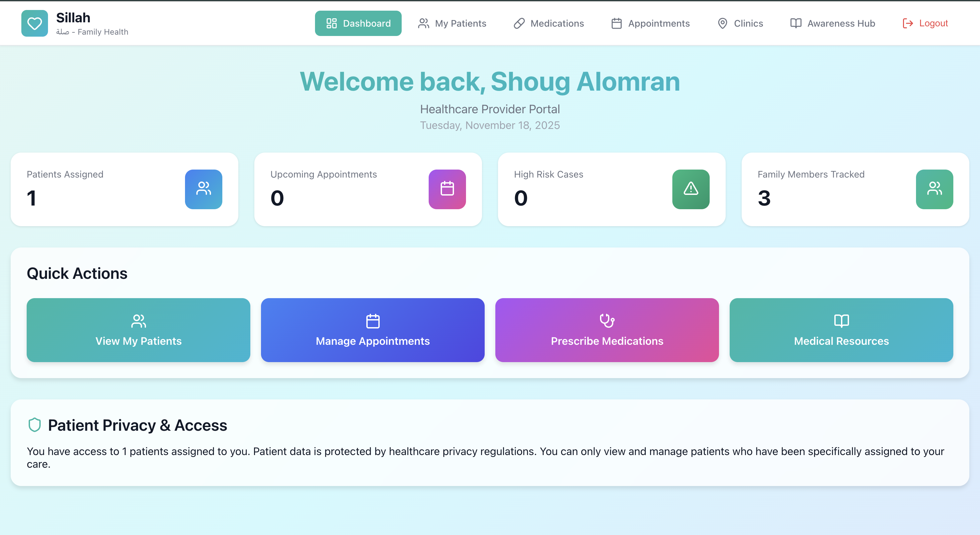Click the Appointments calendar icon
The width and height of the screenshot is (980, 535).
coord(617,23)
